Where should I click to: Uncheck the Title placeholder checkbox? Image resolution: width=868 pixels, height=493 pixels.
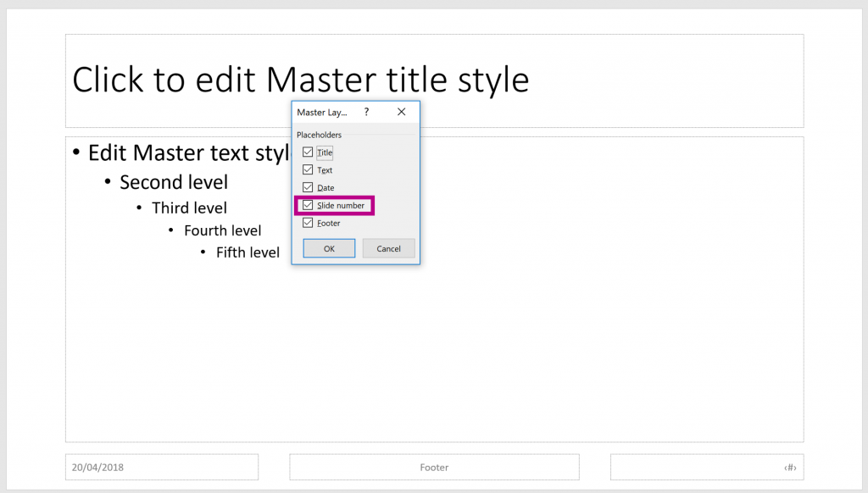pyautogui.click(x=308, y=152)
